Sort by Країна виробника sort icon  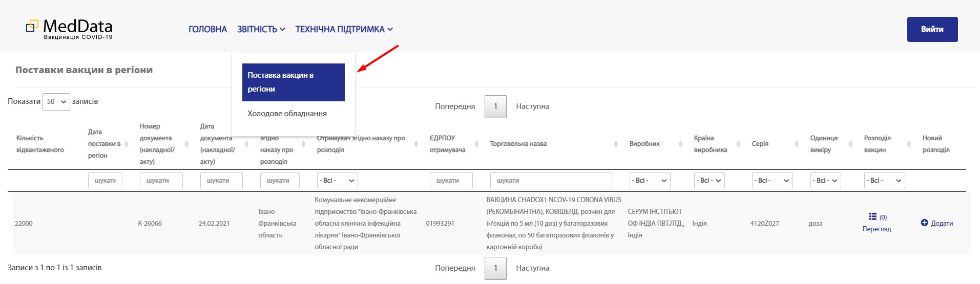click(x=738, y=144)
